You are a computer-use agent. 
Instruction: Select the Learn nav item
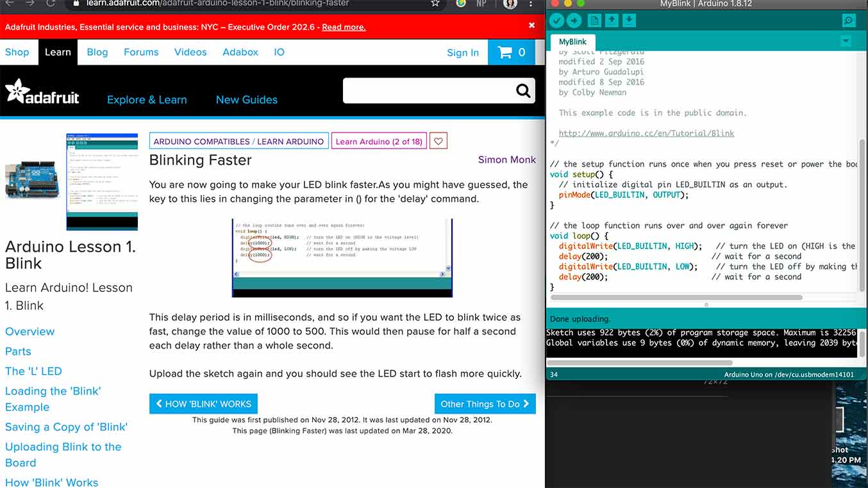pos(58,53)
